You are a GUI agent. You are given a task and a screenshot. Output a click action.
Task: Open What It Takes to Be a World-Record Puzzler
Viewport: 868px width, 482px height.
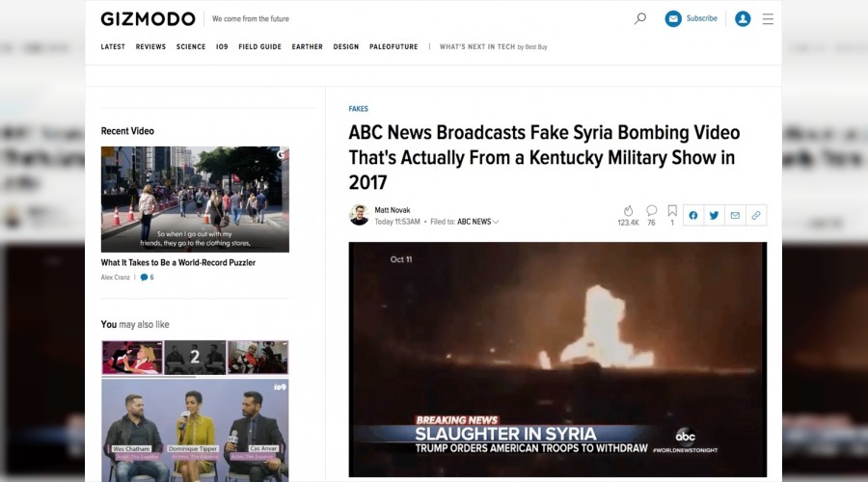click(178, 263)
